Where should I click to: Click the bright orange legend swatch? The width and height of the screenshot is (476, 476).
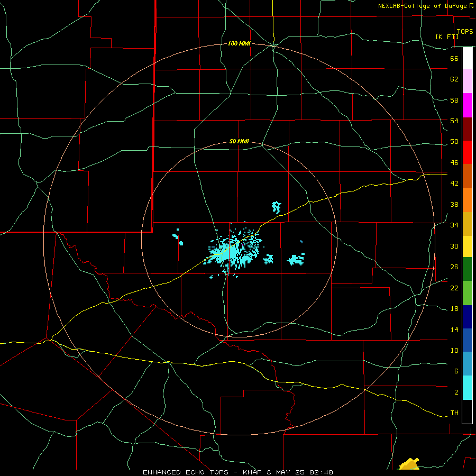[467, 200]
